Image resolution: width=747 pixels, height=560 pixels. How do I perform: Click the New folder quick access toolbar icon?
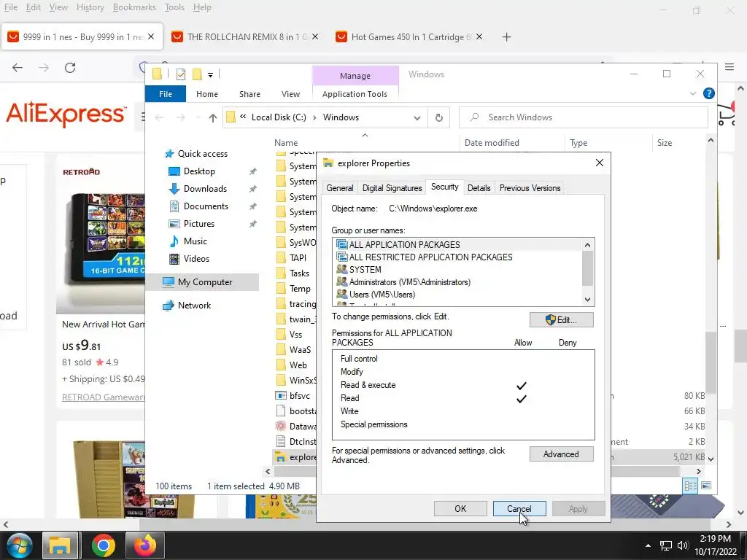(x=197, y=74)
